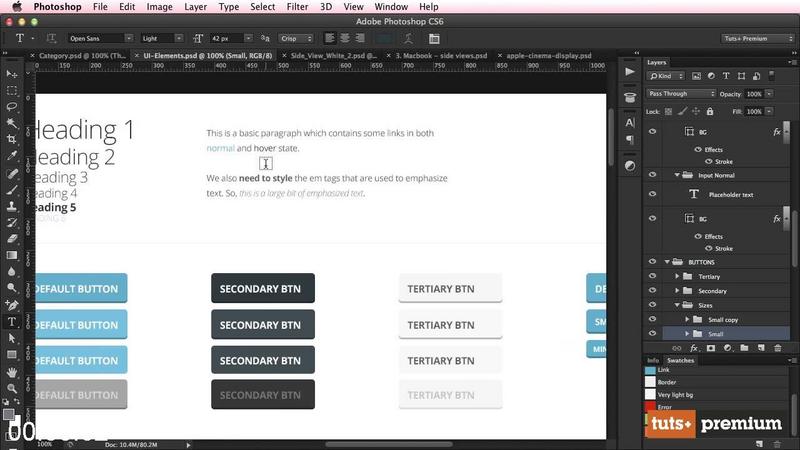Screen dimensions: 800x450
Task: Filter layers by adjustment layers
Action: click(x=711, y=76)
